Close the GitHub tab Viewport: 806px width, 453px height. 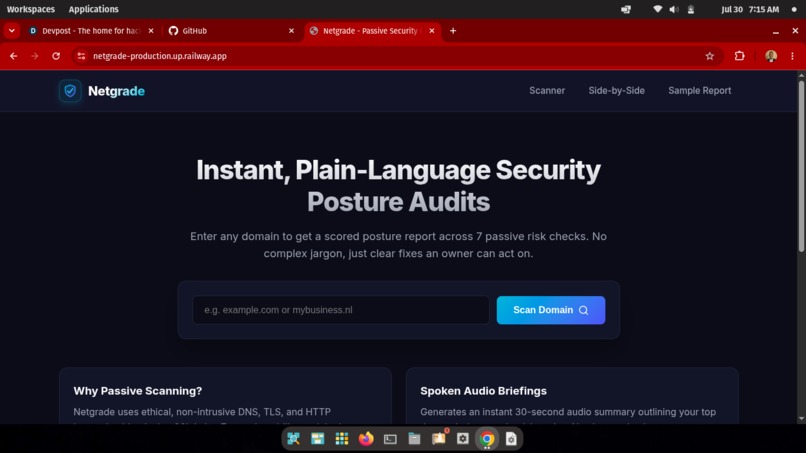click(291, 31)
